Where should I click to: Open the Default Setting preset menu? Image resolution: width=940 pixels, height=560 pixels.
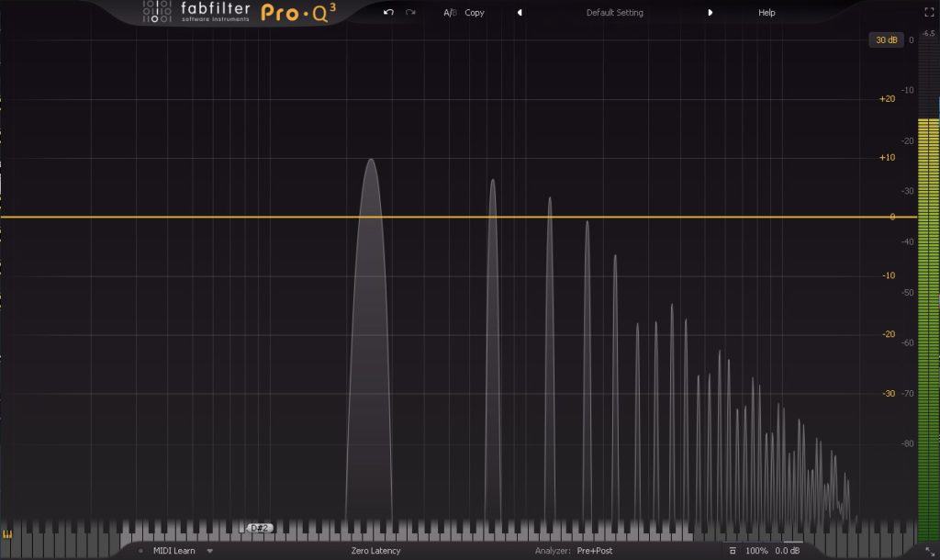pyautogui.click(x=614, y=12)
